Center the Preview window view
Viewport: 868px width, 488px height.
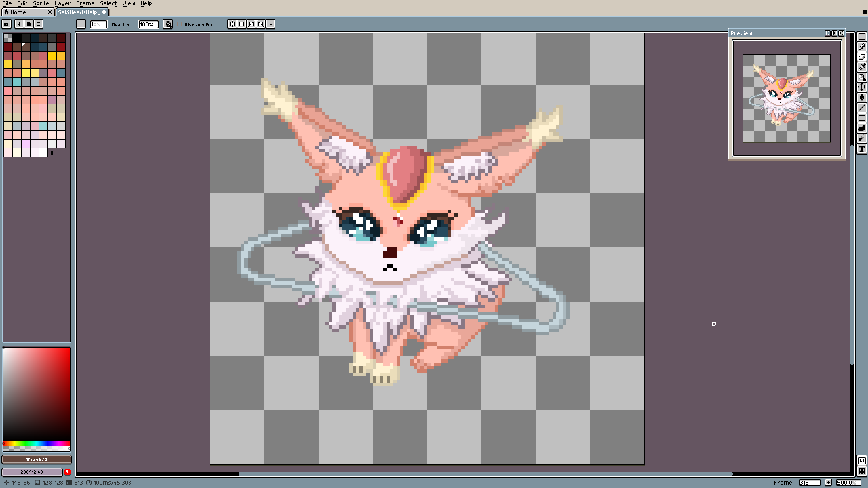827,33
